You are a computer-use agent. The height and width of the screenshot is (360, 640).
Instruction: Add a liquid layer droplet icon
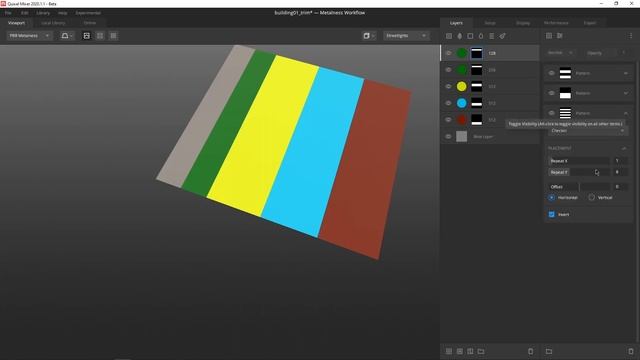pos(481,36)
